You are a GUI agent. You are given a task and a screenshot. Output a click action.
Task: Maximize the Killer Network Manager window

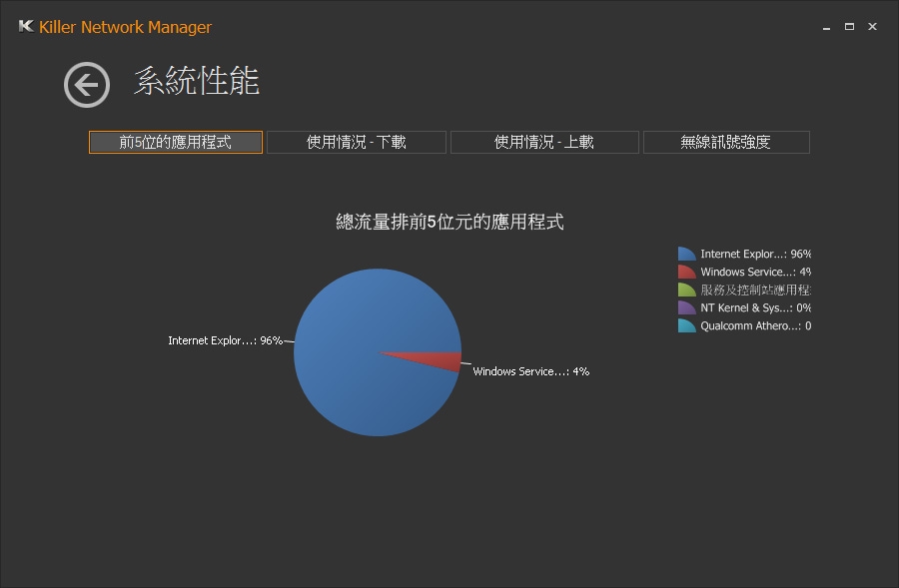(x=849, y=26)
